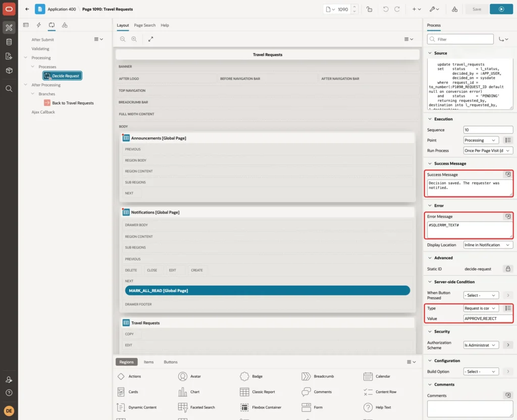
Task: Select the MARK_ALL_READ Global Page button
Action: tap(268, 290)
